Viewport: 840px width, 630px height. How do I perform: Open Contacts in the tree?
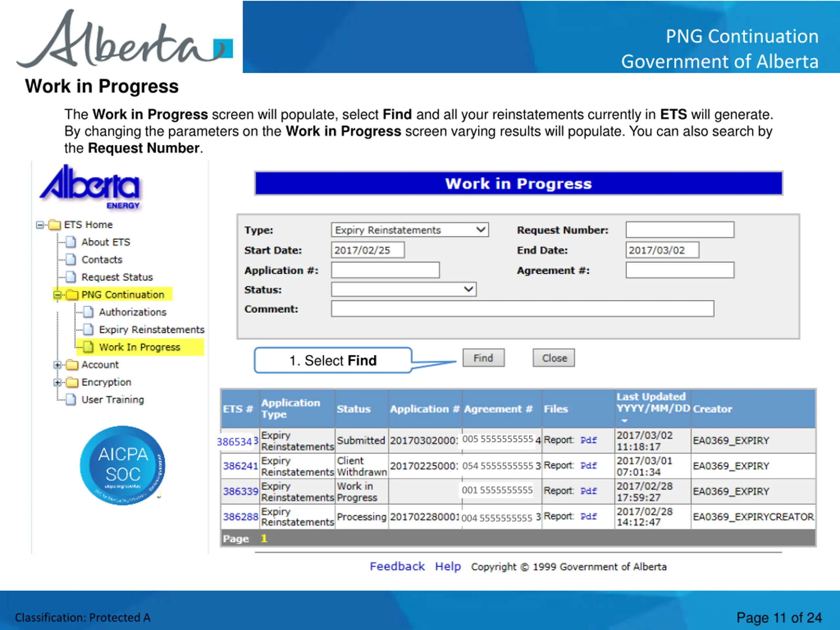[102, 260]
